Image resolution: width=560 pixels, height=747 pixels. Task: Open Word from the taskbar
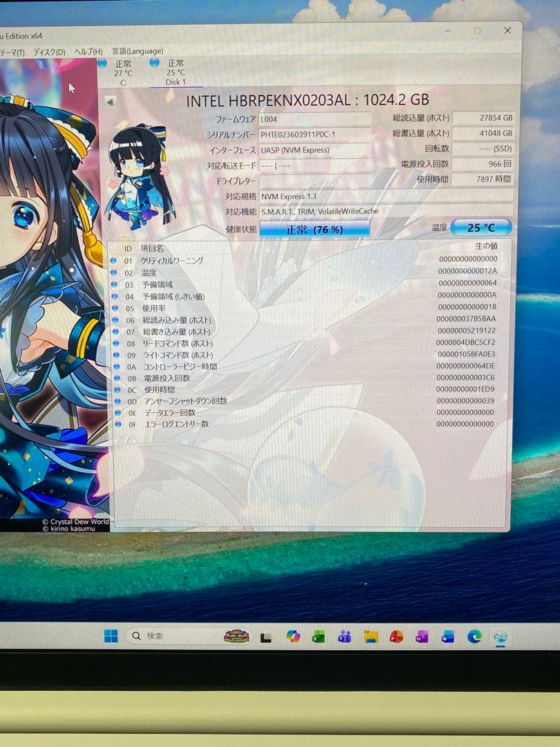coord(447,636)
